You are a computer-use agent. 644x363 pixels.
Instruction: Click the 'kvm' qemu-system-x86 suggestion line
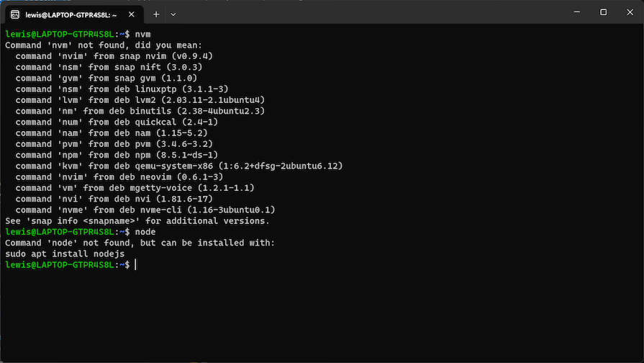point(178,166)
